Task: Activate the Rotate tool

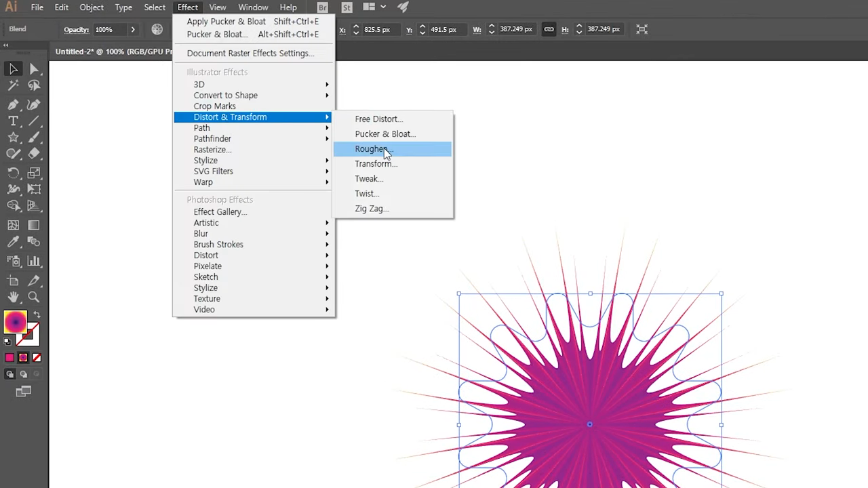Action: click(x=13, y=173)
